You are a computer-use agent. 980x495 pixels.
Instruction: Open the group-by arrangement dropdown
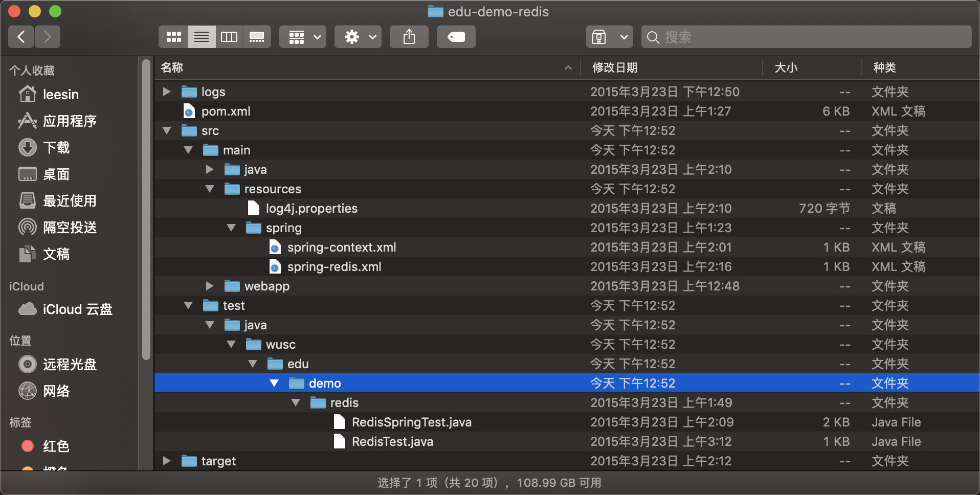tap(303, 37)
